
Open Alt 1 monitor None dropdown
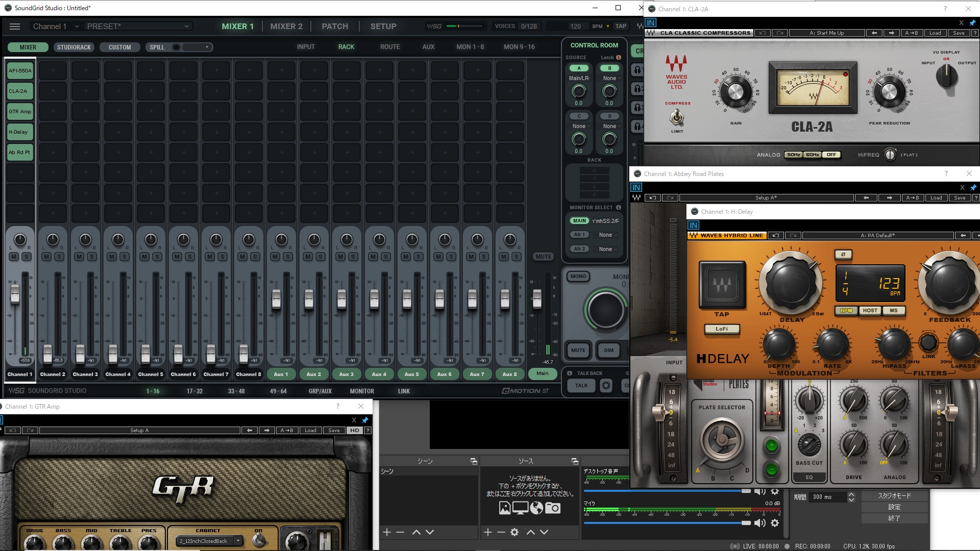pos(607,235)
